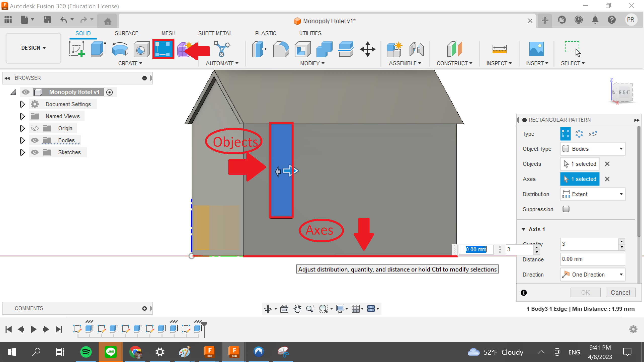Select the New Component tool
The image size is (644, 362).
[x=394, y=49]
